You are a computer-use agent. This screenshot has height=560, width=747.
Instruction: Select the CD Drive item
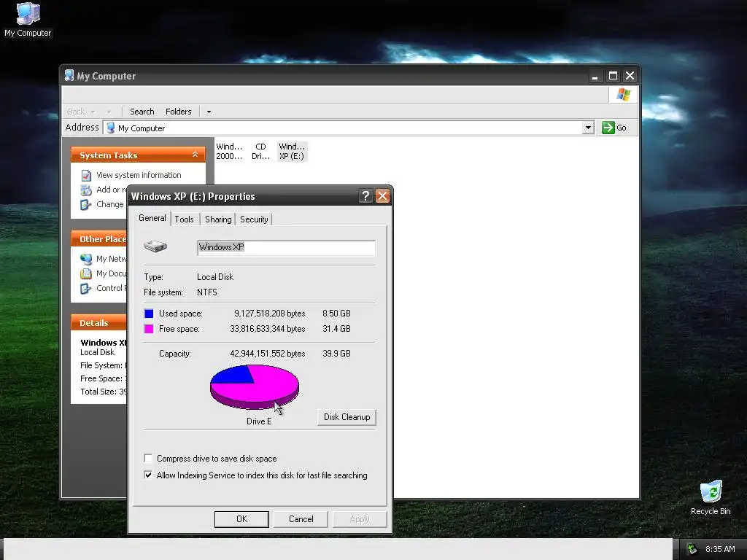[x=260, y=152]
